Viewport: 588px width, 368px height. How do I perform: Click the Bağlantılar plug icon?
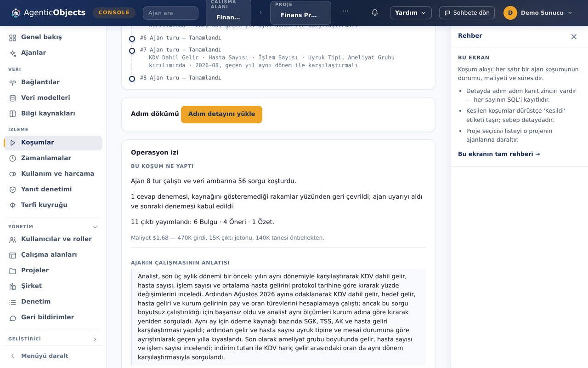click(x=13, y=82)
